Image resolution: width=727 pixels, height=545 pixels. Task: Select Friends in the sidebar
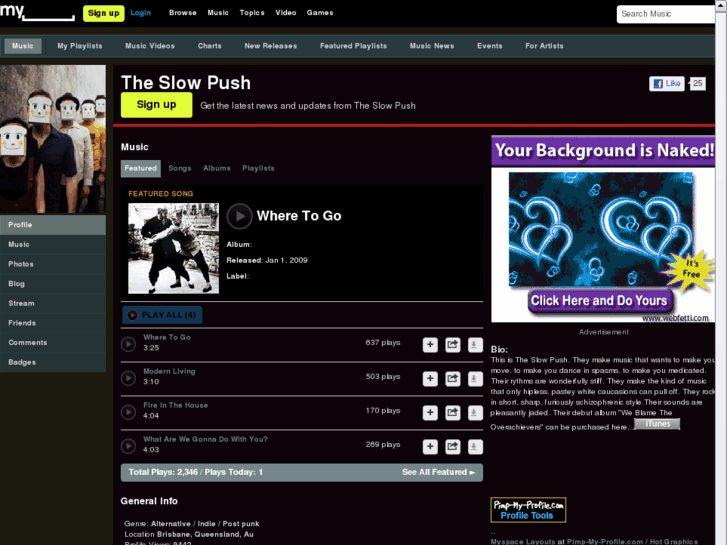pos(53,323)
